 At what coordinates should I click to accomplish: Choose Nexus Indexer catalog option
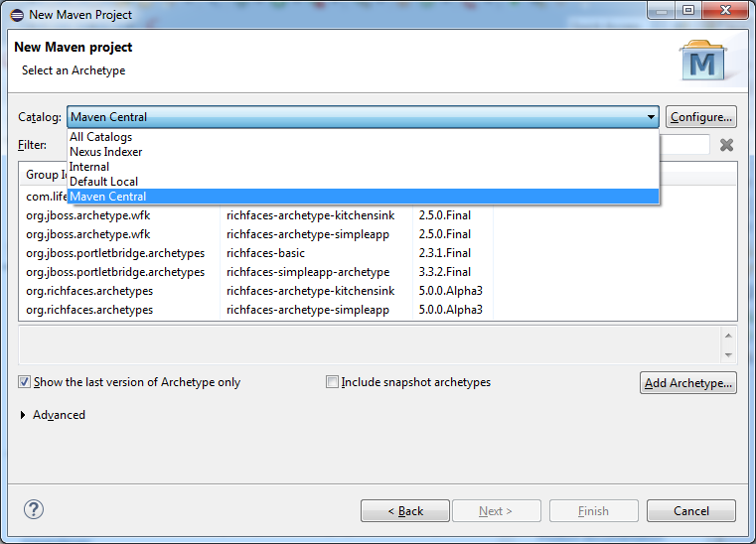pyautogui.click(x=106, y=152)
